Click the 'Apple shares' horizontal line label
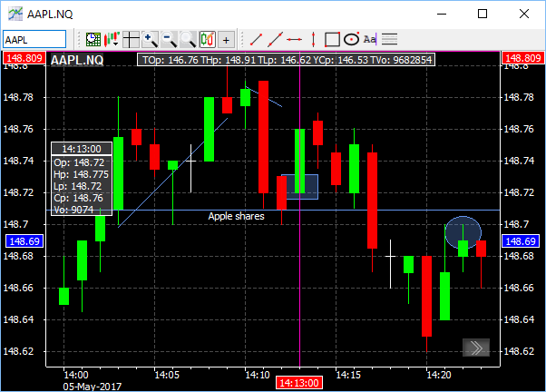Viewport: 546px width, 392px height. click(236, 216)
